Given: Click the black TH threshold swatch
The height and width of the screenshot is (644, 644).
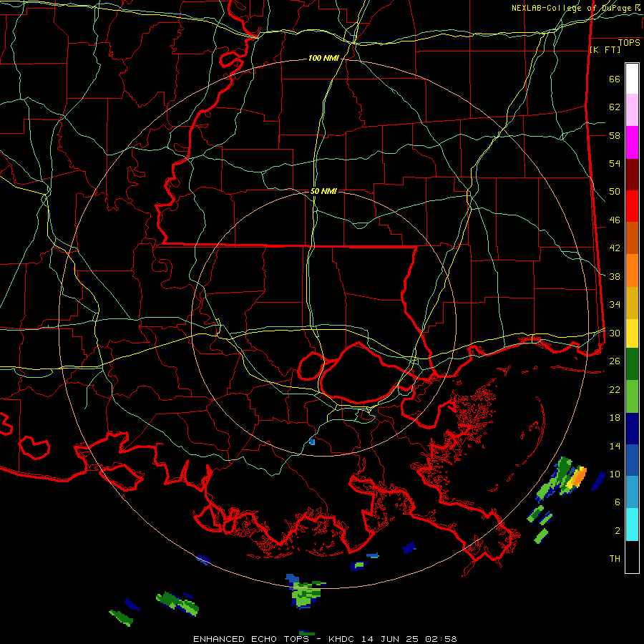Looking at the screenshot, I should pyautogui.click(x=632, y=557).
